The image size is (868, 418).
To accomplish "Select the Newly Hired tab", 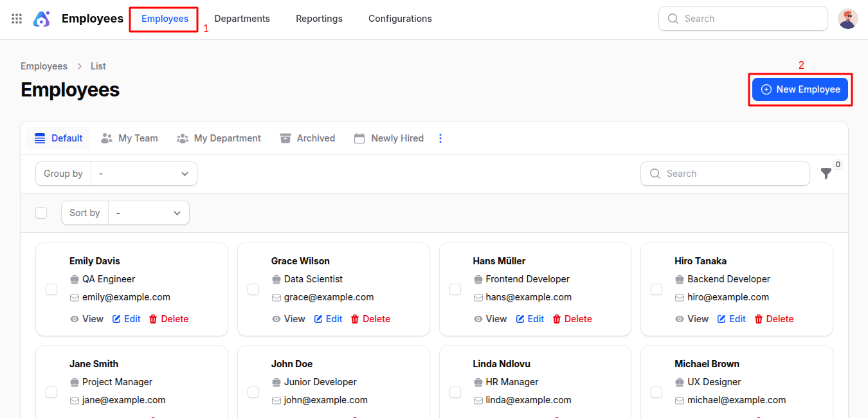I will coord(388,138).
